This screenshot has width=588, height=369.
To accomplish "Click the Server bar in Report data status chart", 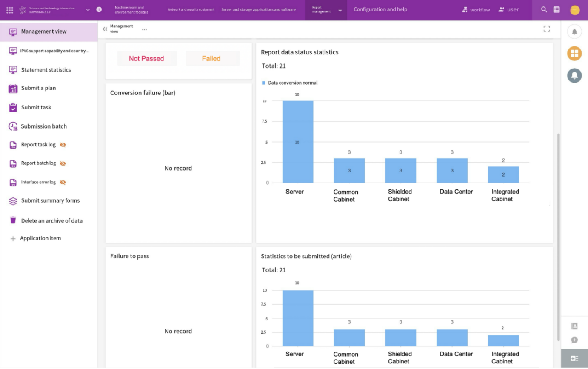I will (298, 142).
